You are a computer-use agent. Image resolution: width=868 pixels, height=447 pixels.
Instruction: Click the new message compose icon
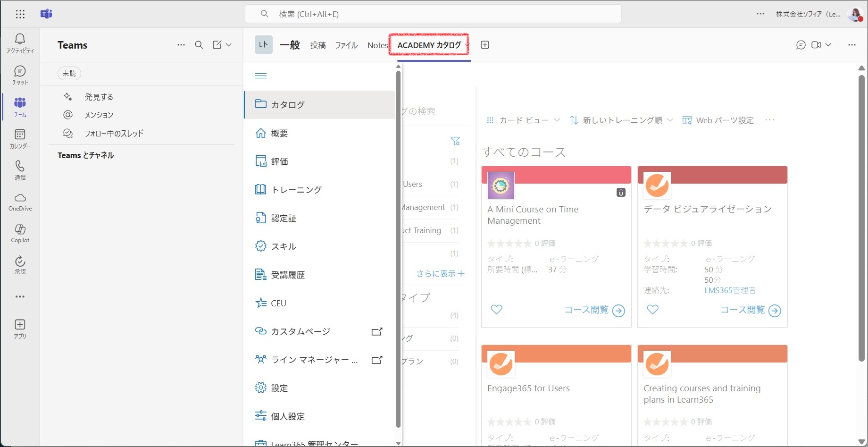click(217, 45)
